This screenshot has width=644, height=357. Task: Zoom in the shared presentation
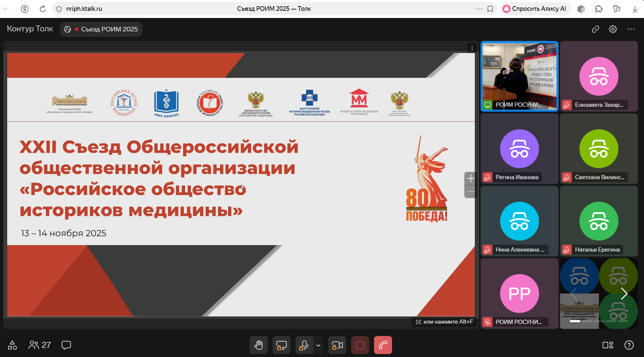click(471, 178)
